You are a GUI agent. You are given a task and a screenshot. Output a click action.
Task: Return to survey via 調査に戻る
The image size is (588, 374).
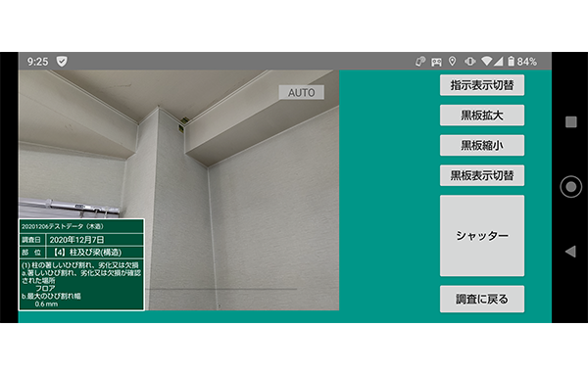click(482, 299)
